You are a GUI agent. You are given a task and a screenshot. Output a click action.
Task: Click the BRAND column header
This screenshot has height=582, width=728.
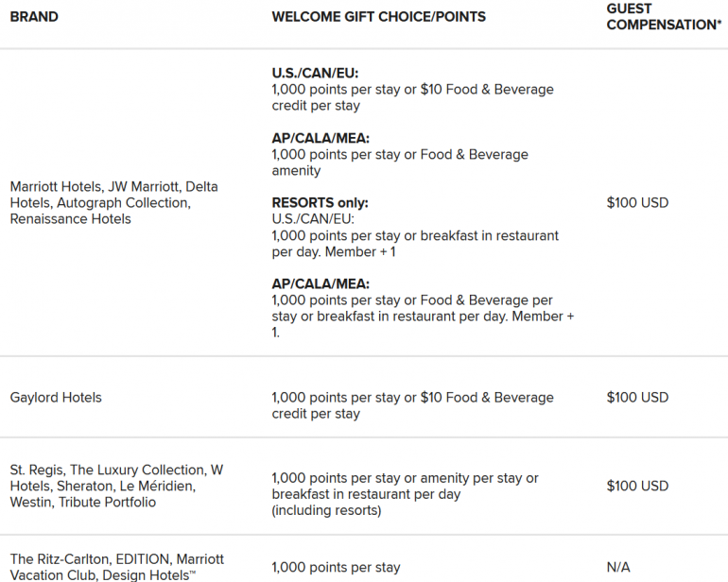34,17
